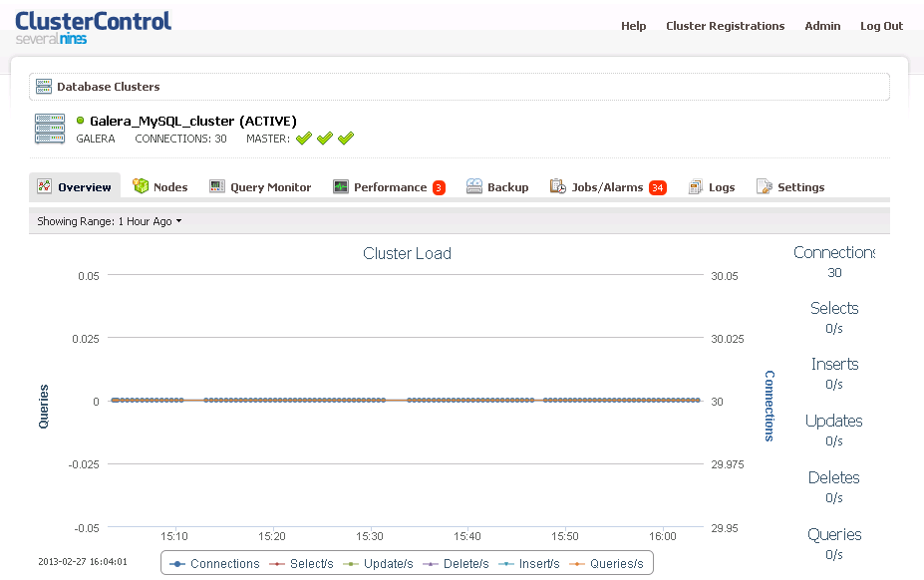
Task: Click the Queries stat label in sidebar
Action: click(x=834, y=534)
